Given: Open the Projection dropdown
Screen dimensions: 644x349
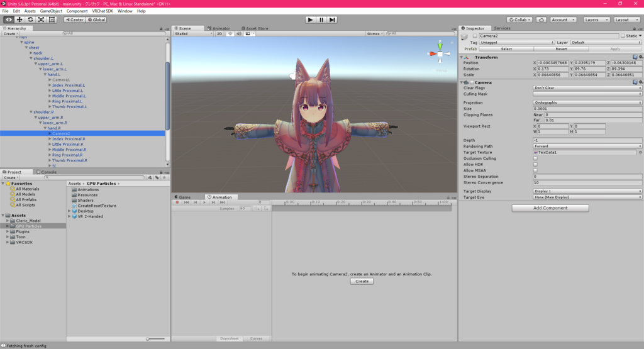Looking at the screenshot, I should (587, 102).
